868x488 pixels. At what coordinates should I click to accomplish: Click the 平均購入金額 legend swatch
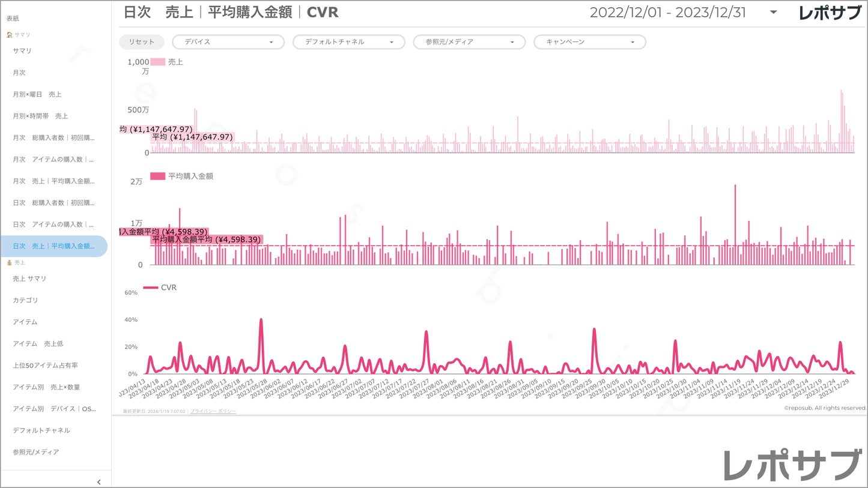[157, 176]
